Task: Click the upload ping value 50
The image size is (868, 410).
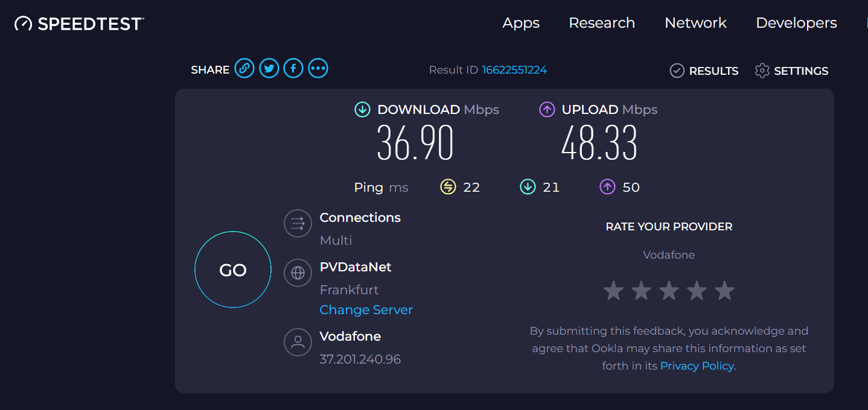Action: (631, 187)
